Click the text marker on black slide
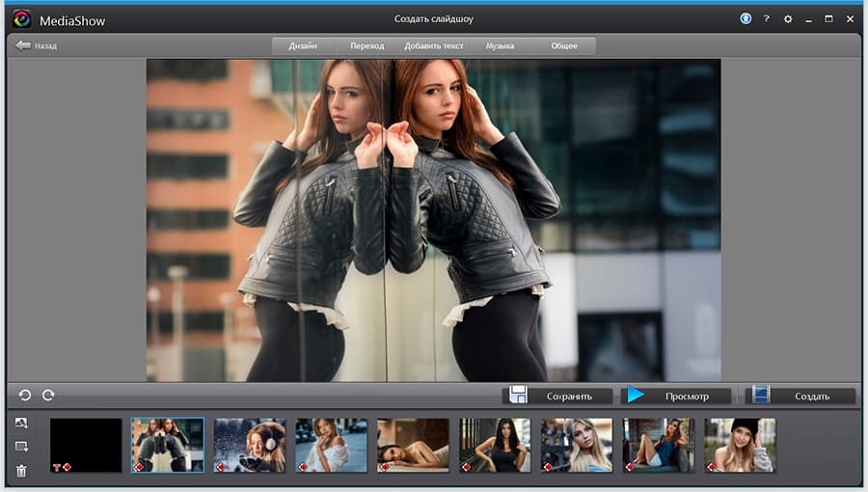Image resolution: width=868 pixels, height=492 pixels. (x=57, y=468)
